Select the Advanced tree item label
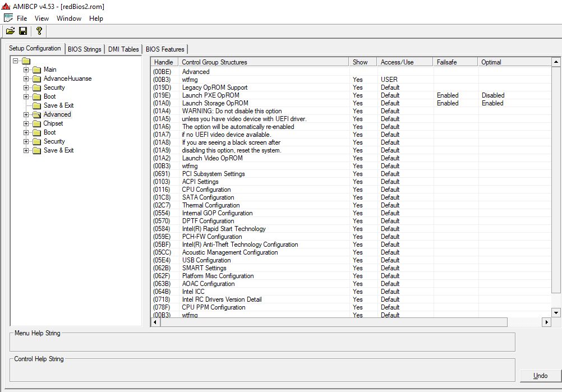Viewport: 562px width, 392px height. (57, 114)
